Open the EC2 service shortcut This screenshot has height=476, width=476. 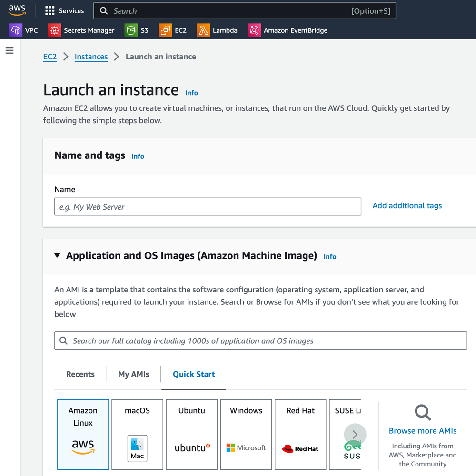pyautogui.click(x=173, y=30)
